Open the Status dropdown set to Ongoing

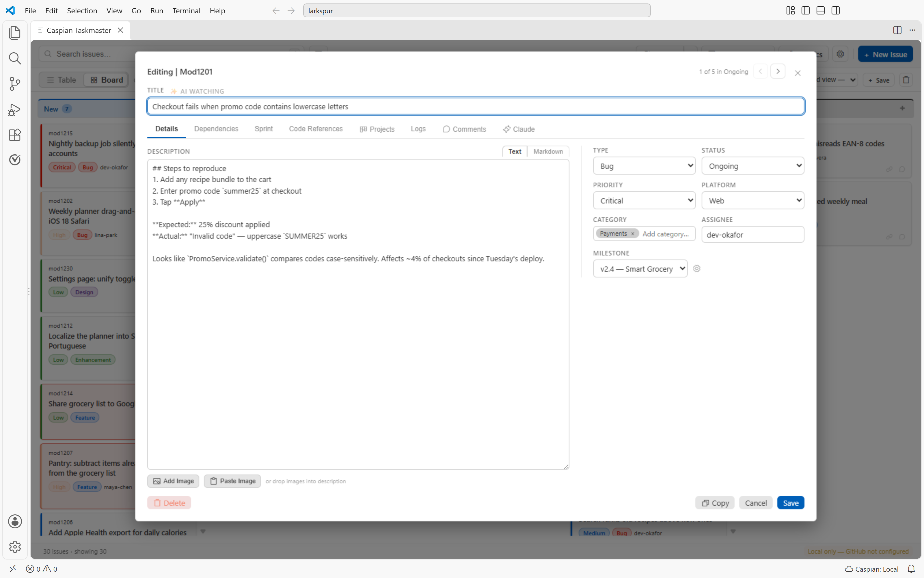click(752, 166)
